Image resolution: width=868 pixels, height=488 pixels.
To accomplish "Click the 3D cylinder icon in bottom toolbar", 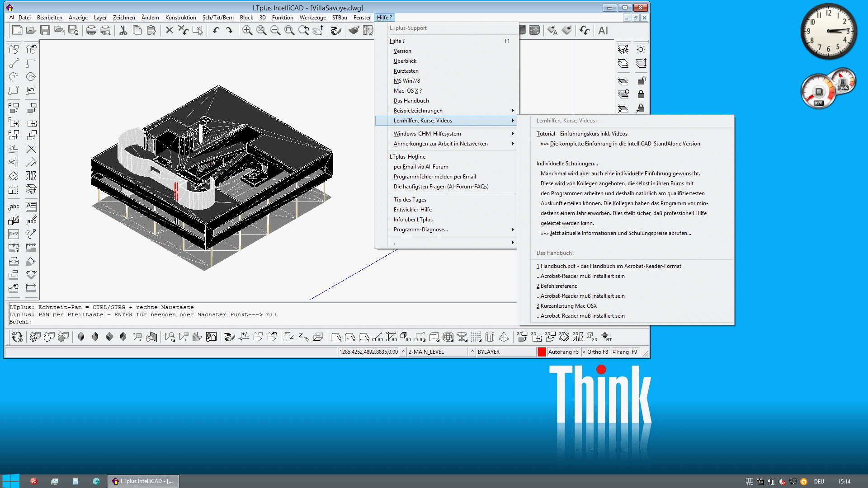I will click(x=490, y=337).
